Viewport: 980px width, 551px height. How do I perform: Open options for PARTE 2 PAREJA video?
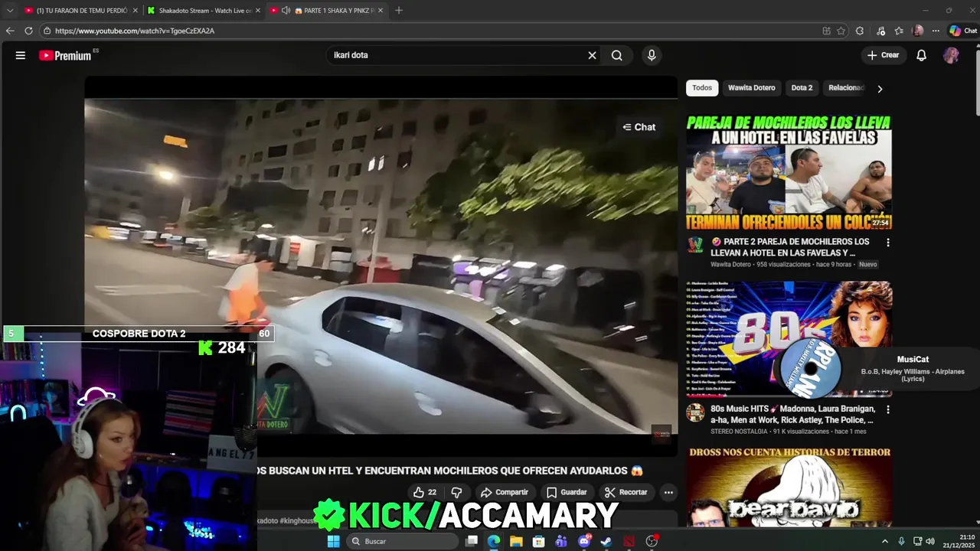(888, 243)
